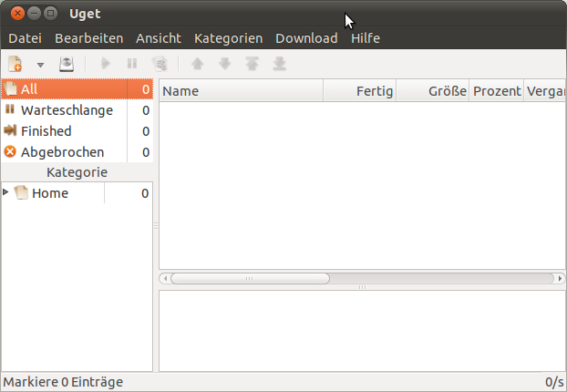Viewport: 567px width, 392px height.
Task: Open the Download menu
Action: (x=306, y=38)
